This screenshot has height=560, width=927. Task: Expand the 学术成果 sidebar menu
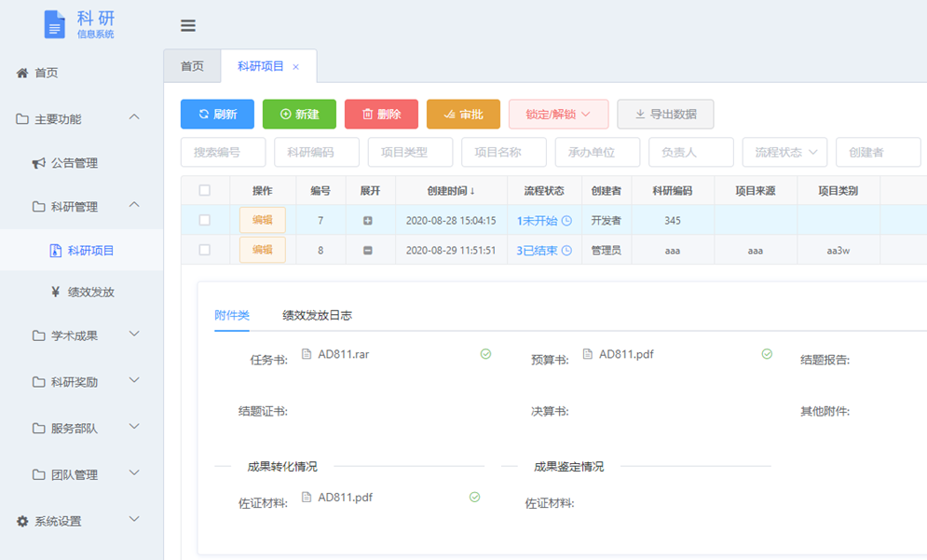82,335
